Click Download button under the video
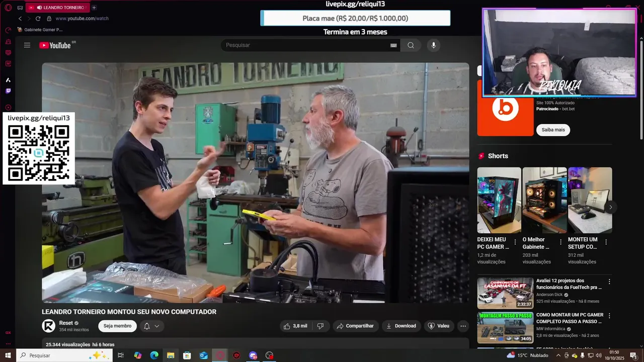Image resolution: width=644 pixels, height=362 pixels. pyautogui.click(x=401, y=326)
